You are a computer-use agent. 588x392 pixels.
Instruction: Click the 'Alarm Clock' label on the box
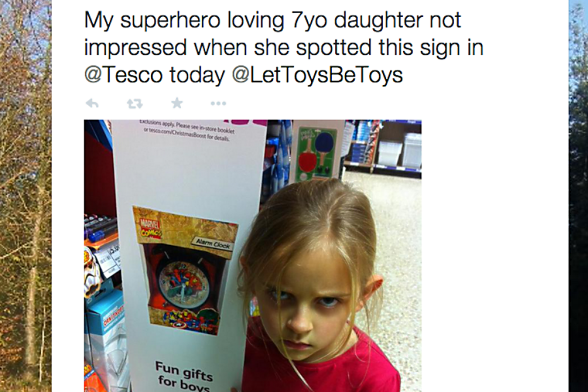coord(212,242)
